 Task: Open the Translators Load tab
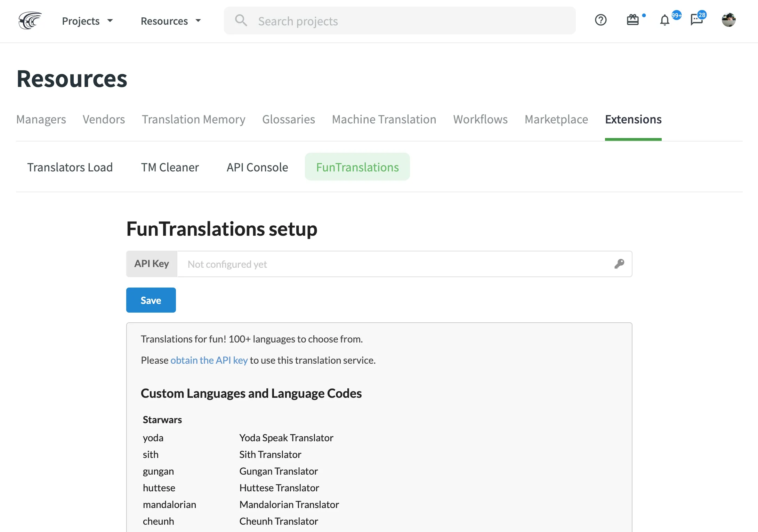tap(70, 167)
